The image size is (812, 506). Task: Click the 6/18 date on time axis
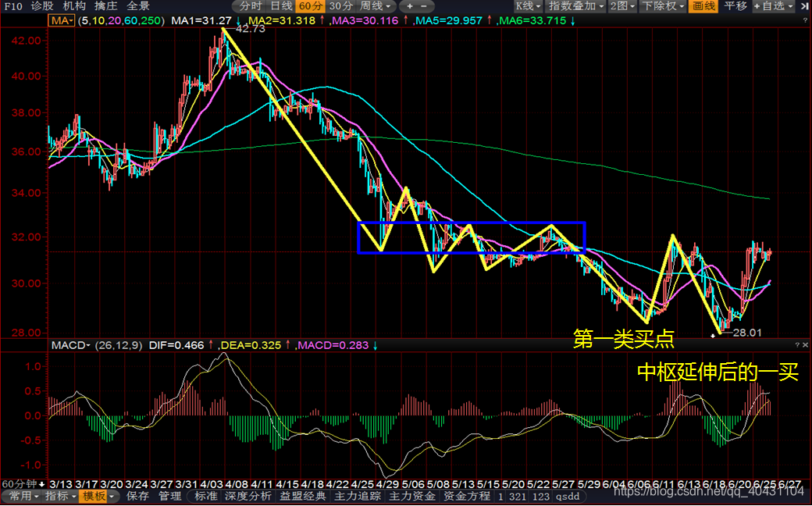[x=713, y=483]
